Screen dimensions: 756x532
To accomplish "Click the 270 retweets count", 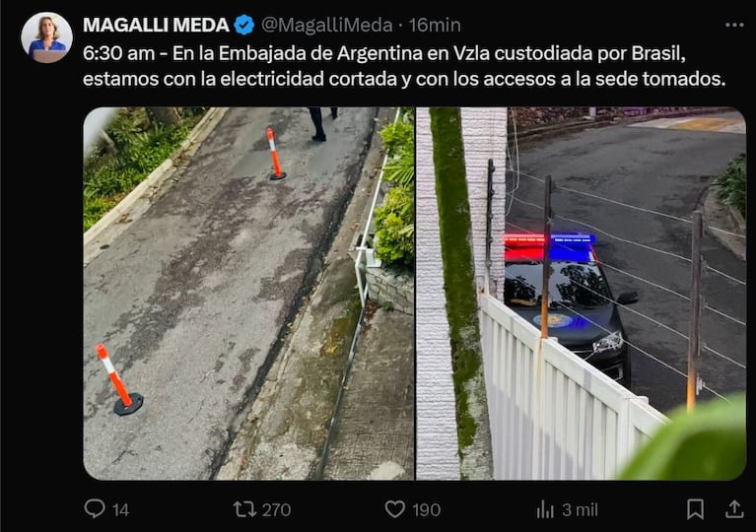I will (276, 510).
